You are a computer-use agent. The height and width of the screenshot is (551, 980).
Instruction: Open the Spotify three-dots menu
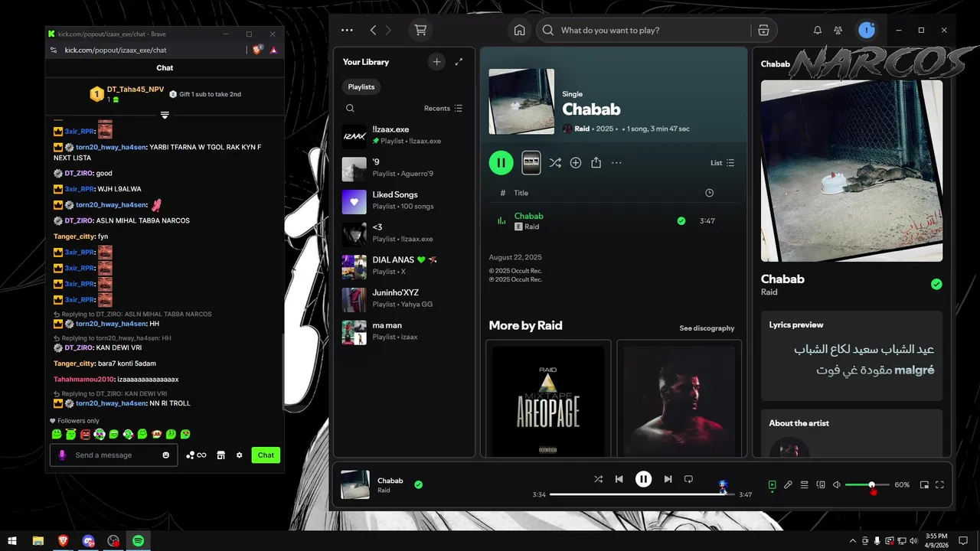pos(347,30)
